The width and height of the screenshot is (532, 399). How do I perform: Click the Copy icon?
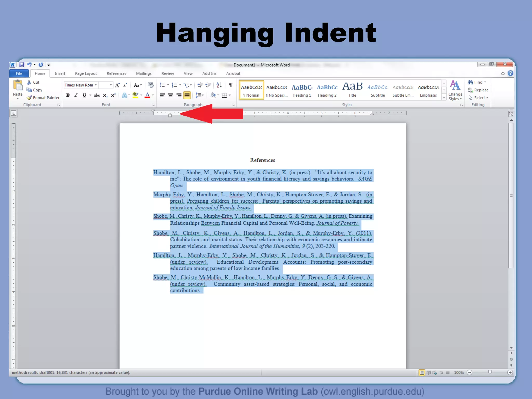pyautogui.click(x=29, y=90)
